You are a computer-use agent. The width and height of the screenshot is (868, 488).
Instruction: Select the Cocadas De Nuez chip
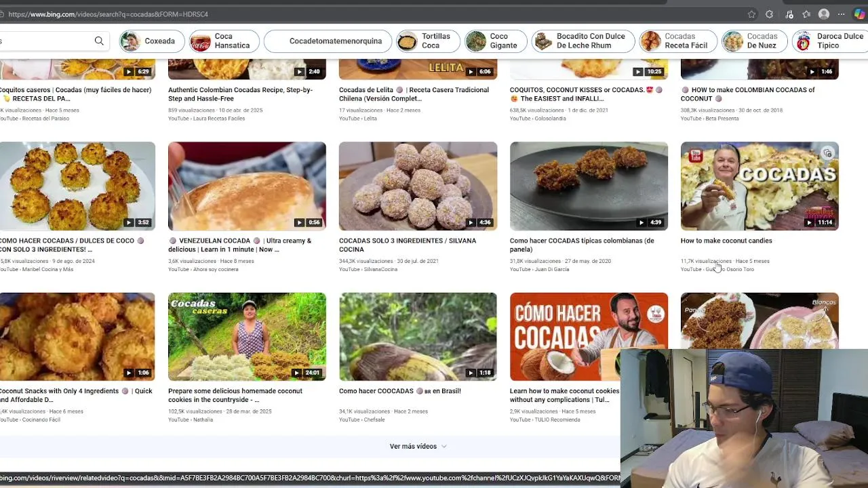click(754, 41)
